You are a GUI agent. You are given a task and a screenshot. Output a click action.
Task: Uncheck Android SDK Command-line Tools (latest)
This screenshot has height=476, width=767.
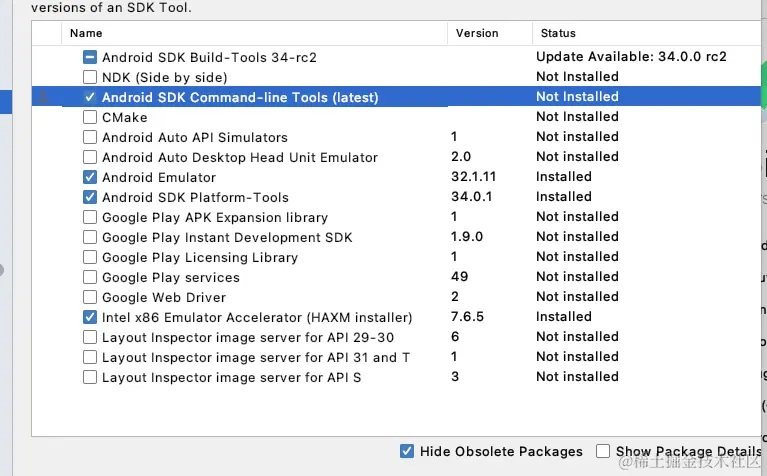[x=90, y=97]
